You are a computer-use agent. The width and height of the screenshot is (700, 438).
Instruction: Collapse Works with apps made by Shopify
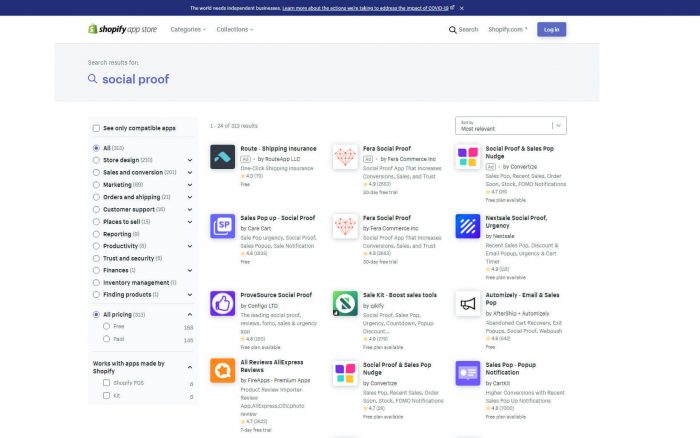190,367
